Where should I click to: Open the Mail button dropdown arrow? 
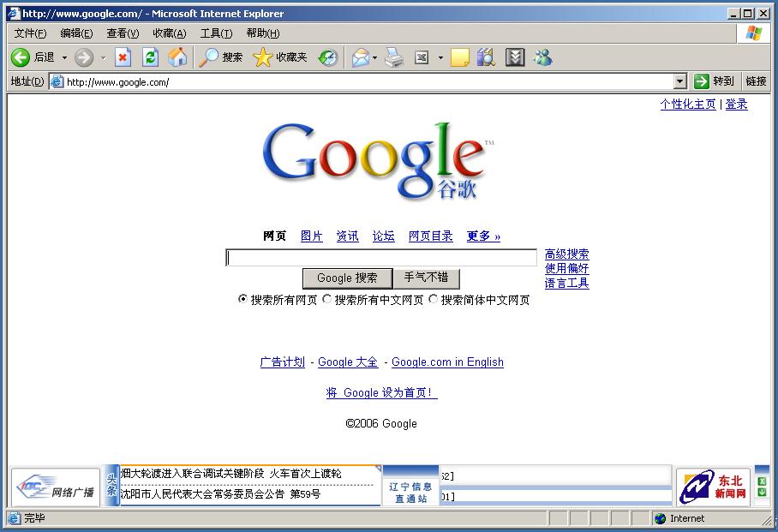pos(374,58)
